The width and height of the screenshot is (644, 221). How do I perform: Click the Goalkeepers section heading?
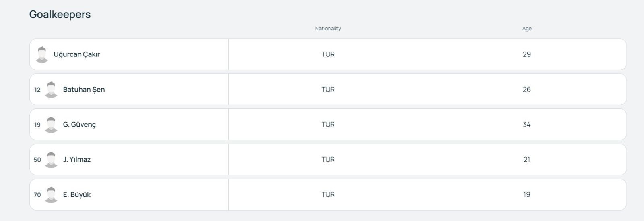[x=60, y=15]
